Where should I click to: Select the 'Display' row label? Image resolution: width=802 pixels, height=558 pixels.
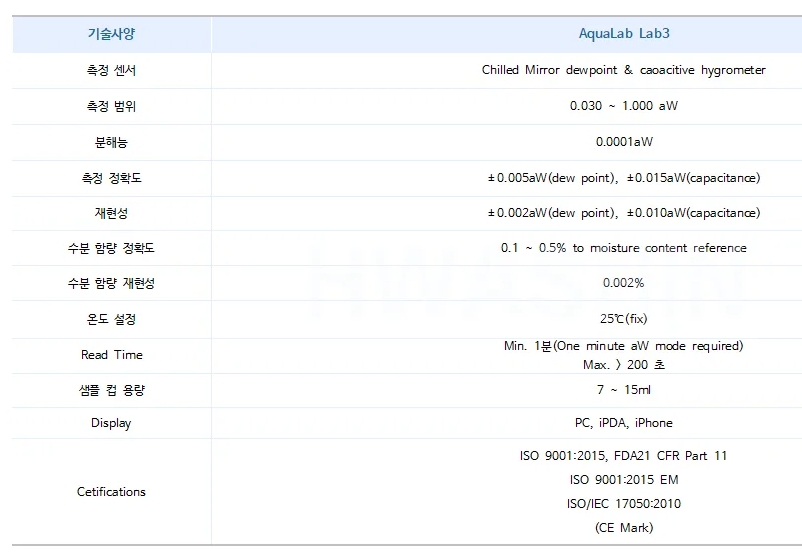point(111,423)
